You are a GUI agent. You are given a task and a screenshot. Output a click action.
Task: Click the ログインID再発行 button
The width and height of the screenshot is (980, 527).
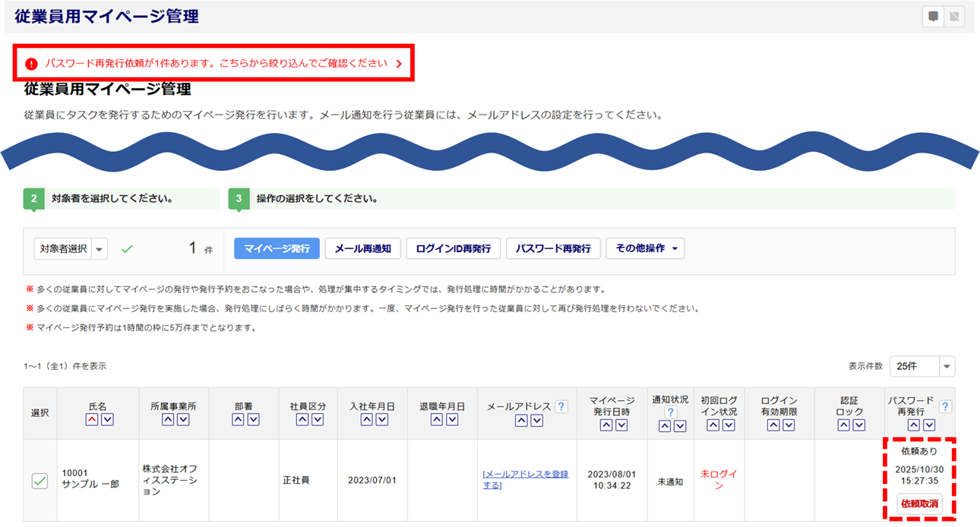[x=453, y=248]
